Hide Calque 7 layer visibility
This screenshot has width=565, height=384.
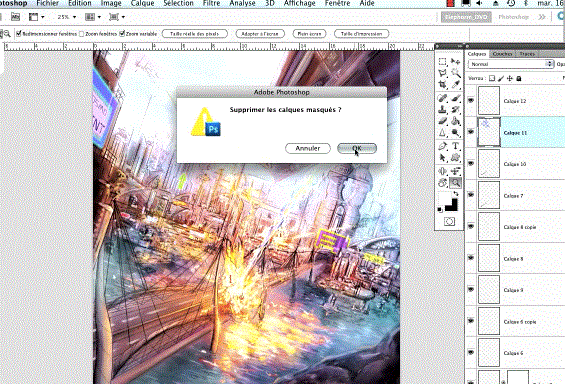(x=471, y=195)
